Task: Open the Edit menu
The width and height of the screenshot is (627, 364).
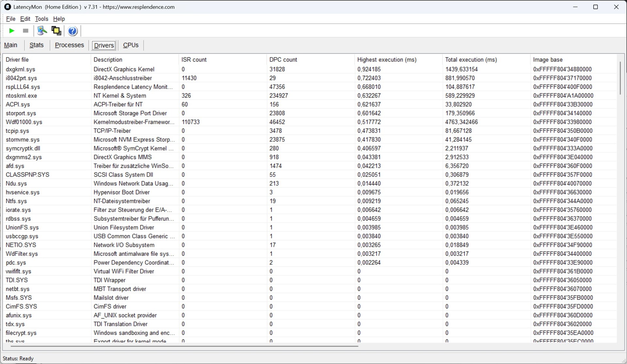Action: pos(25,19)
